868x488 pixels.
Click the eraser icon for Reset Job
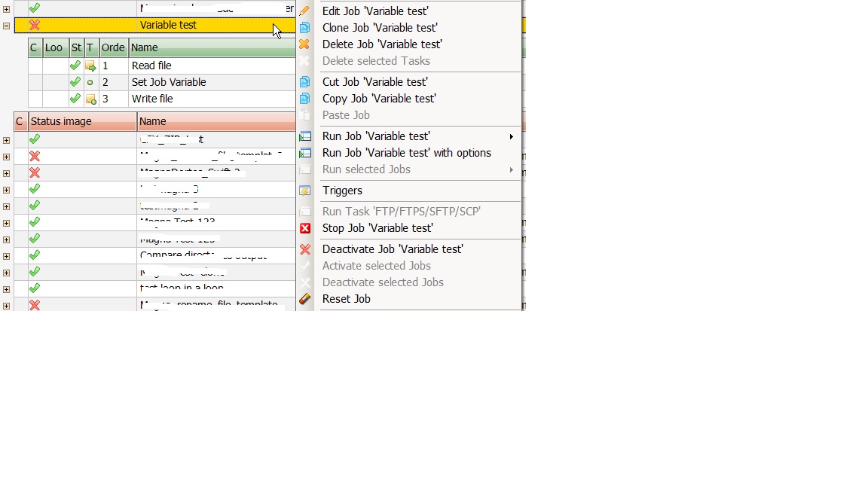[305, 299]
